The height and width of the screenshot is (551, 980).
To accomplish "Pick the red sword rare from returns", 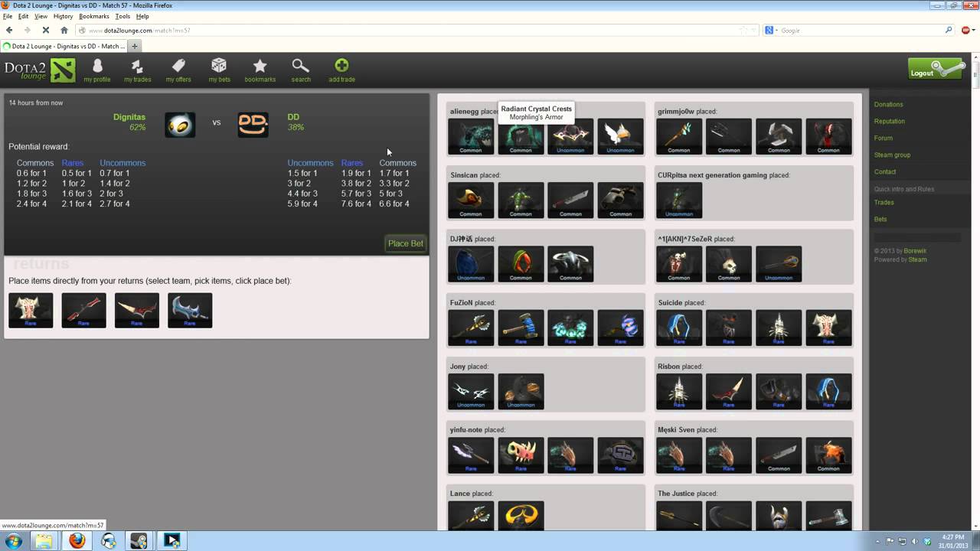I will (83, 310).
